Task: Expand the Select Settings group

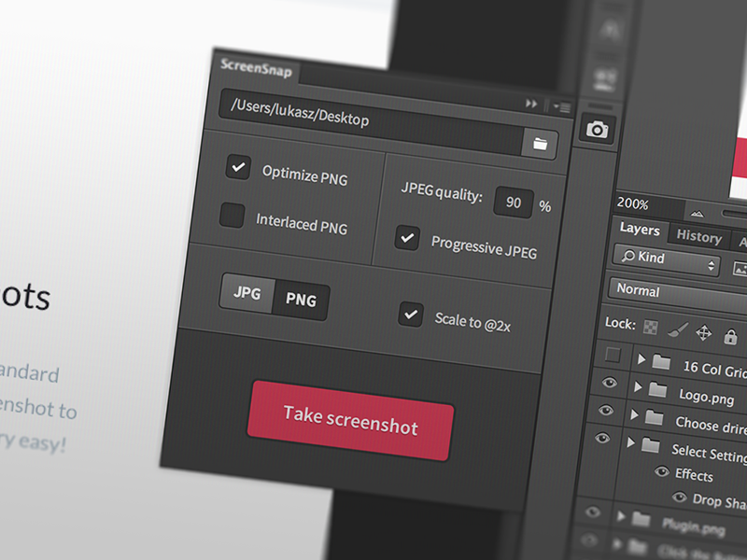Action: click(631, 442)
